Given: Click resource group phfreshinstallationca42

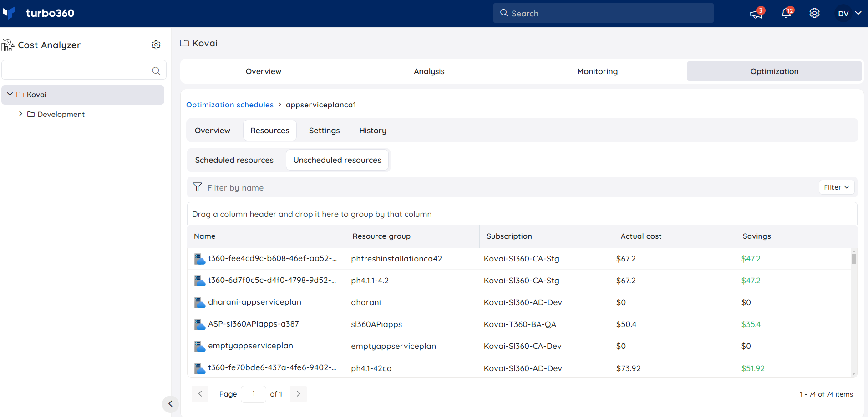Looking at the screenshot, I should click(396, 259).
